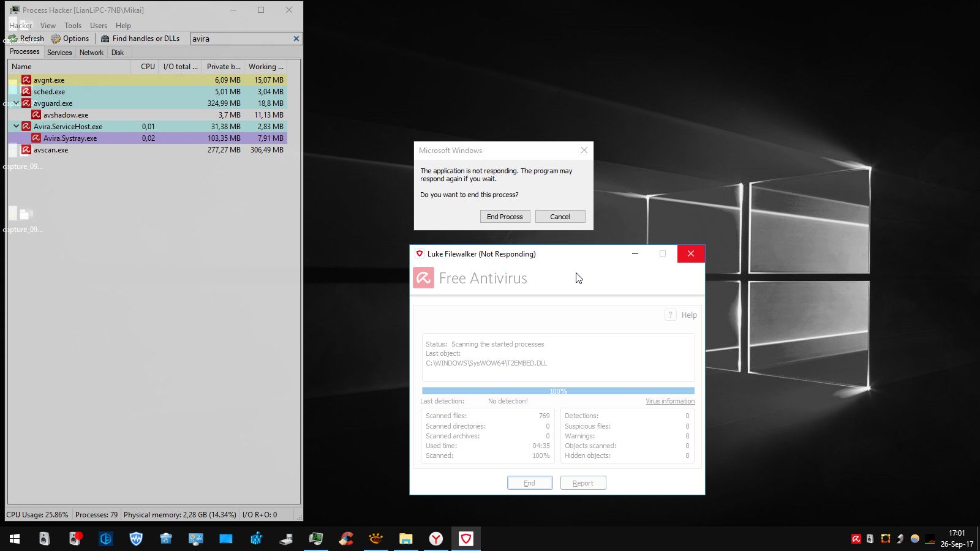Screen dimensions: 980x551
Task: Clear the avira search filter
Action: click(x=296, y=39)
